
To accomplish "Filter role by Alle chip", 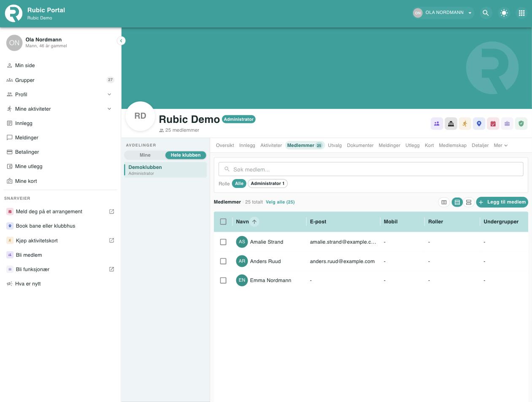I will [239, 184].
